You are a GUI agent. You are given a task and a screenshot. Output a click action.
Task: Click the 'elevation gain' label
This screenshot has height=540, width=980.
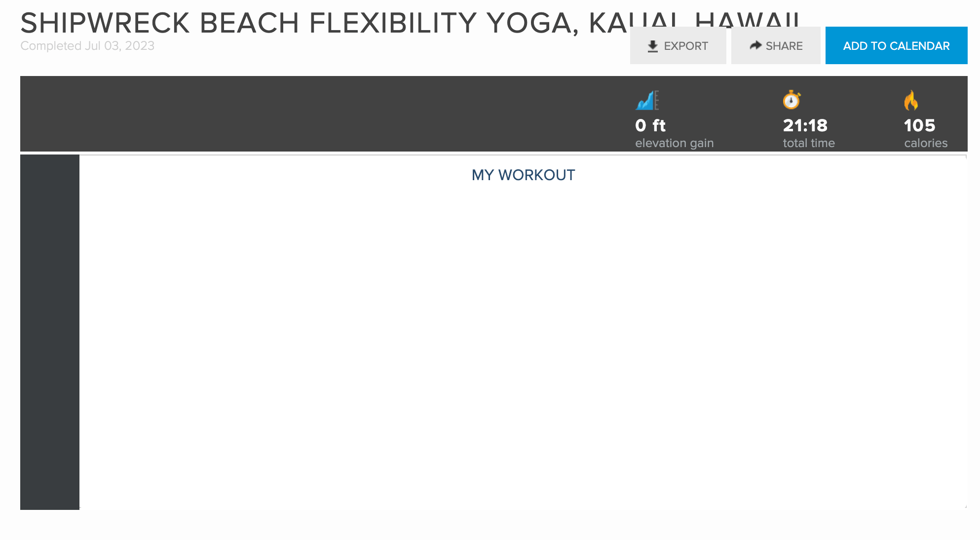coord(675,143)
